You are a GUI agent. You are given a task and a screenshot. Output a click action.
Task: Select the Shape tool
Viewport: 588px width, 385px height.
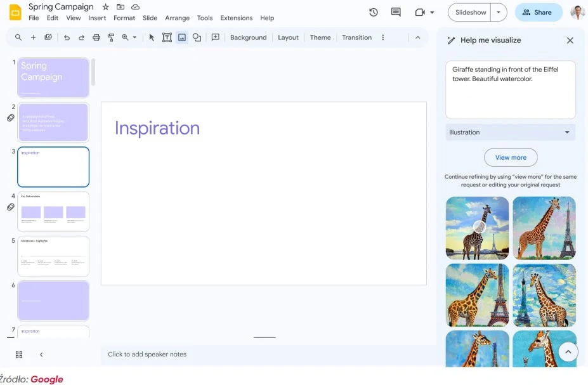tap(197, 37)
